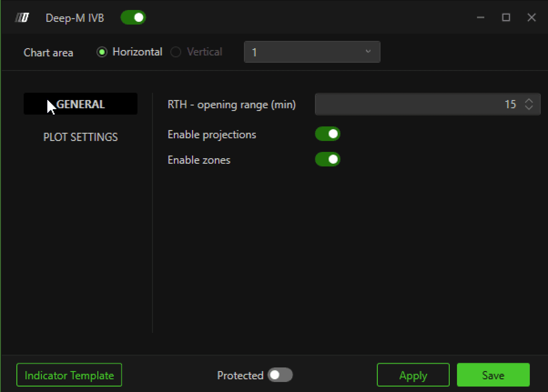Click the Deep-M app logo icon
548x392 pixels.
pos(22,18)
